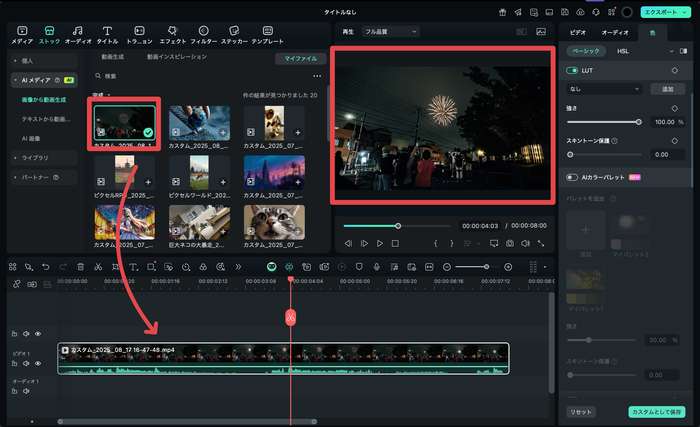Open the LUT なし dropdown

[604, 89]
